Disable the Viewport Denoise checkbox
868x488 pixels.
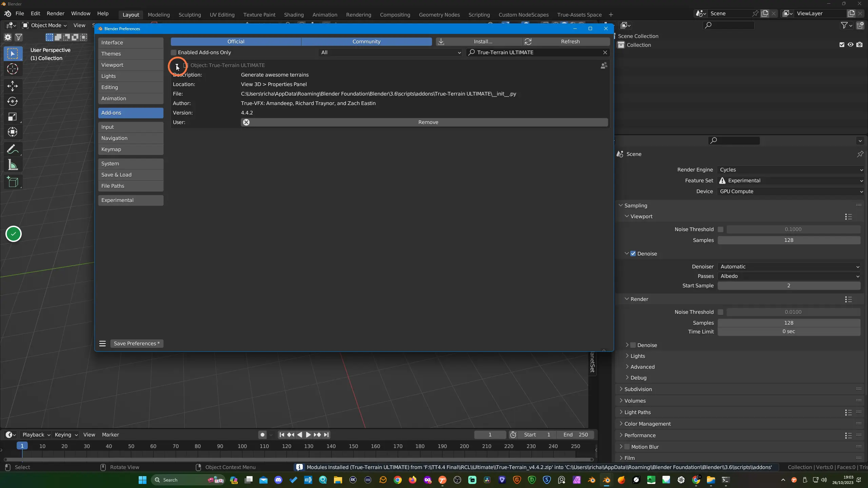[633, 254]
